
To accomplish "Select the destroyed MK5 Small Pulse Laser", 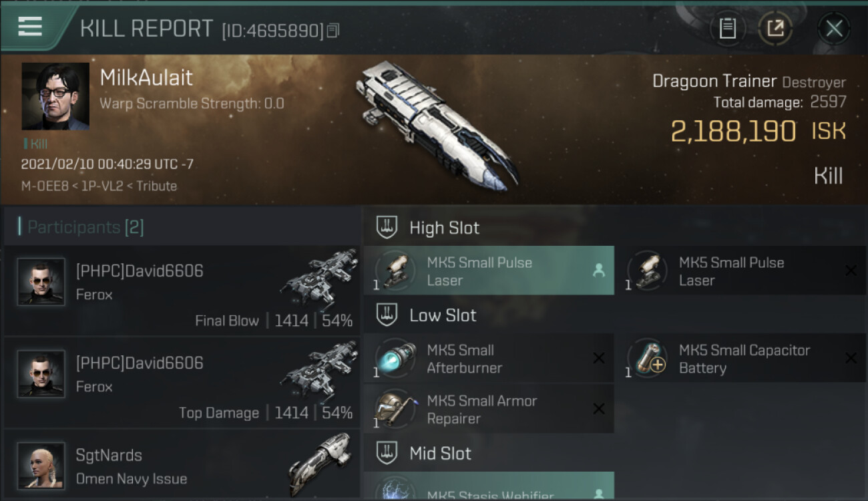I will click(x=741, y=271).
